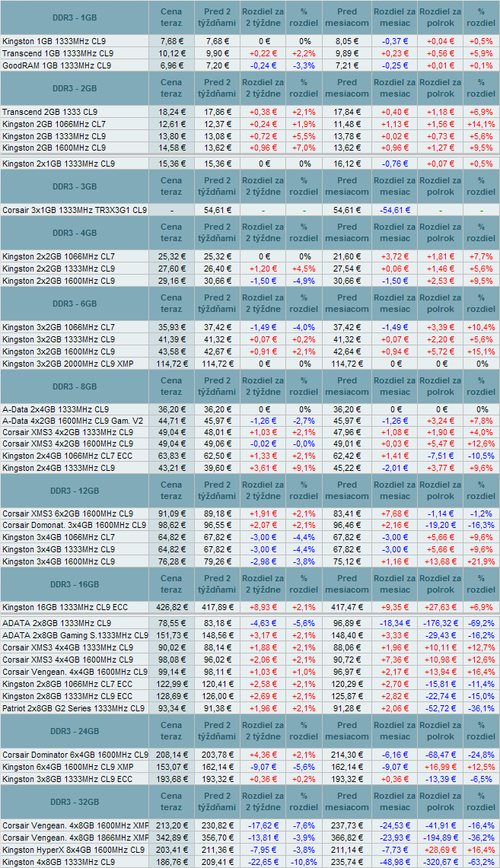Click 35,93 € price of Kingston 3x2GB 1066MHz
Screen dimensions: 500x868
click(173, 327)
